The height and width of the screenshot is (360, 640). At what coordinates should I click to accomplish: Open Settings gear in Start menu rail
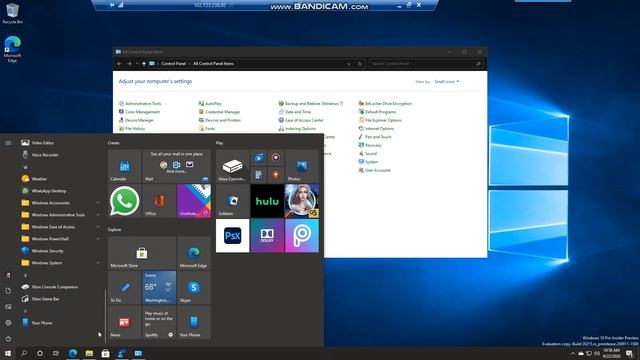coord(8,322)
